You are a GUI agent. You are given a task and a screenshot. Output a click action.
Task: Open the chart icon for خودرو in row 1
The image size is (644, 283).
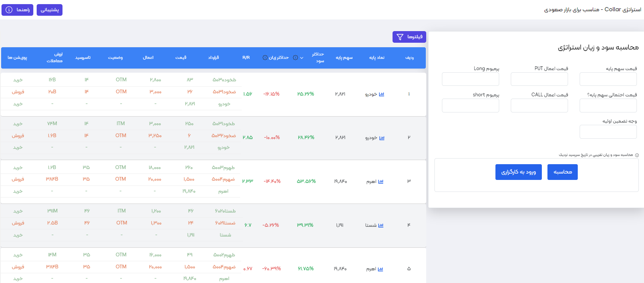(381, 94)
